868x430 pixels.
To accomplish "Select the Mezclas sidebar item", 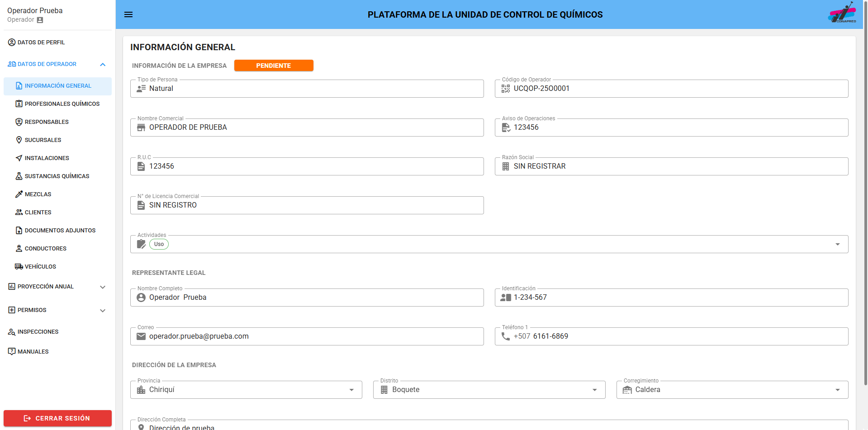I will pos(38,194).
